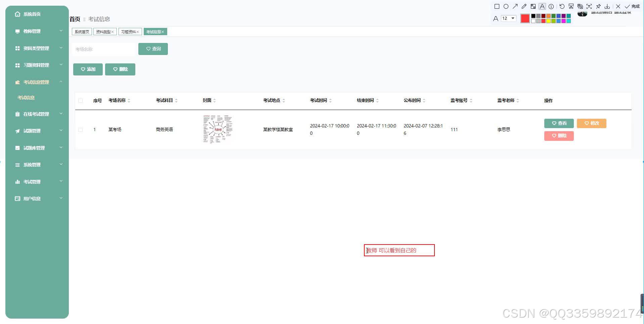The image size is (644, 324).
Task: Click the large current red color box
Action: pyautogui.click(x=525, y=18)
